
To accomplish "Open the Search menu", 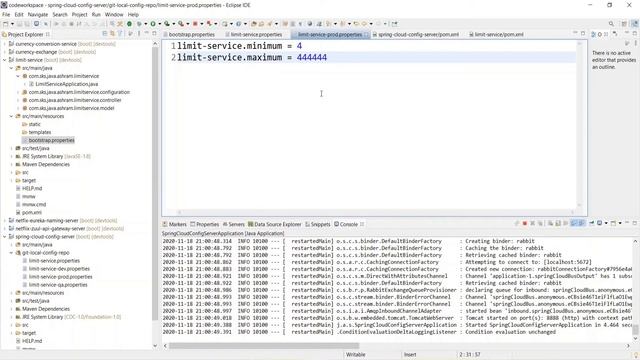I will pos(60,14).
